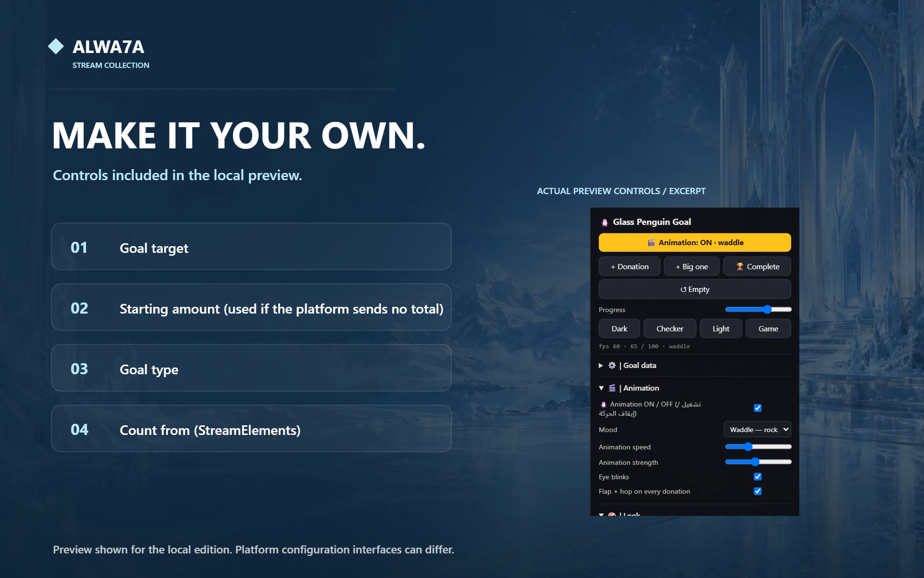Click the yellow Animation: ON · waddle button

(694, 243)
